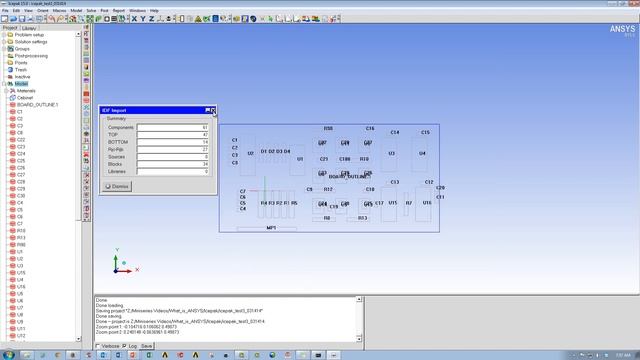
Task: Select the Points tree node
Action: pyautogui.click(x=21, y=63)
